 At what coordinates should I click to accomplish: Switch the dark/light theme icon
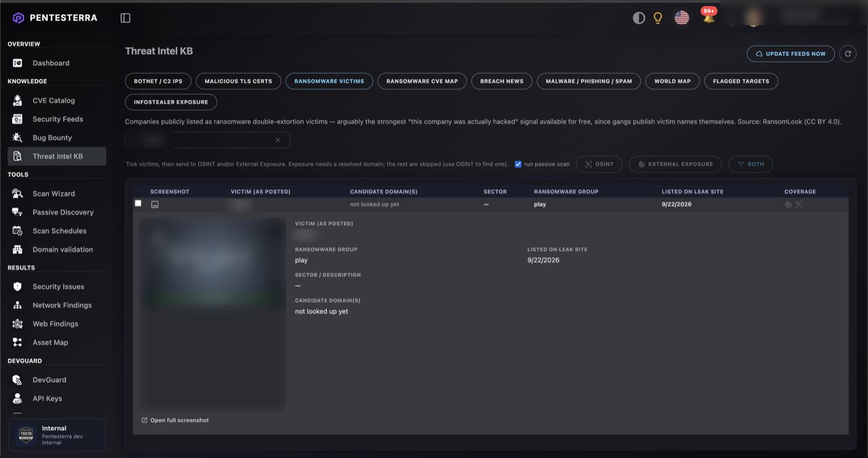pyautogui.click(x=639, y=18)
